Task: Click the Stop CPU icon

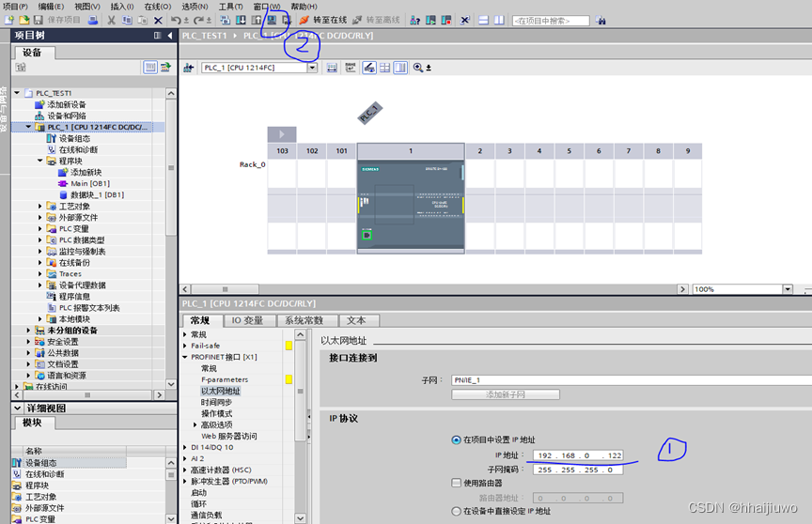Action: point(446,20)
